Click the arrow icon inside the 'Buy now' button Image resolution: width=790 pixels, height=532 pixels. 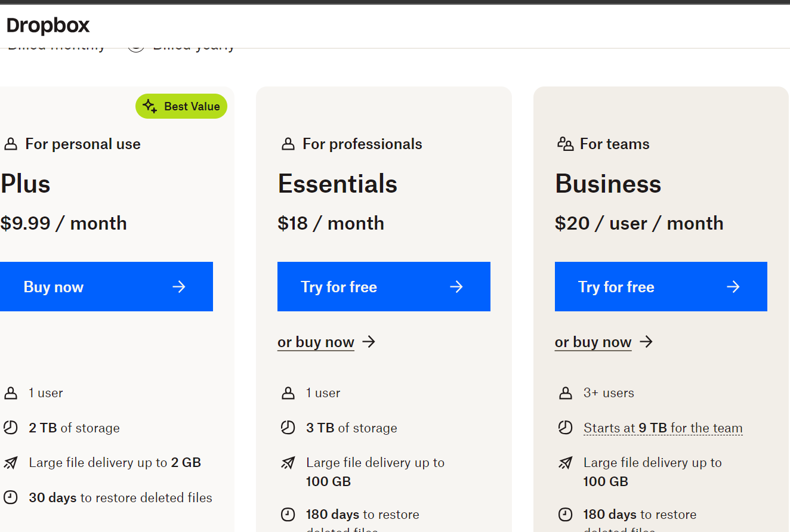coord(178,287)
